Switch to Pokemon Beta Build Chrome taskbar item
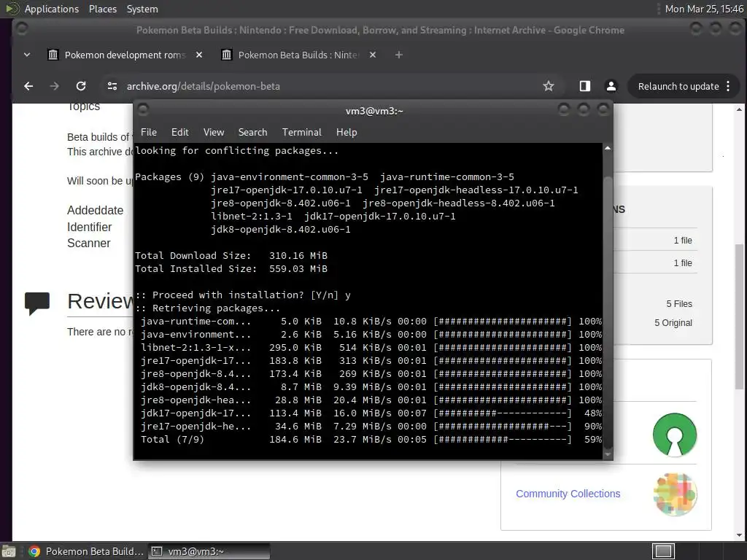Viewport: 747px width, 560px height. point(86,551)
